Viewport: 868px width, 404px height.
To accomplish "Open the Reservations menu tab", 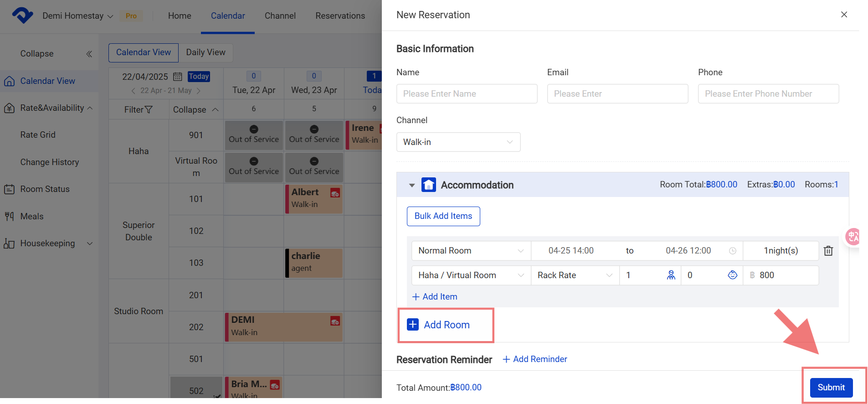I will (340, 16).
